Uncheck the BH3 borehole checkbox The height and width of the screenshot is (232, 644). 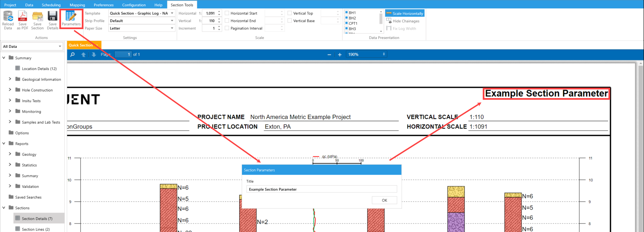[347, 28]
